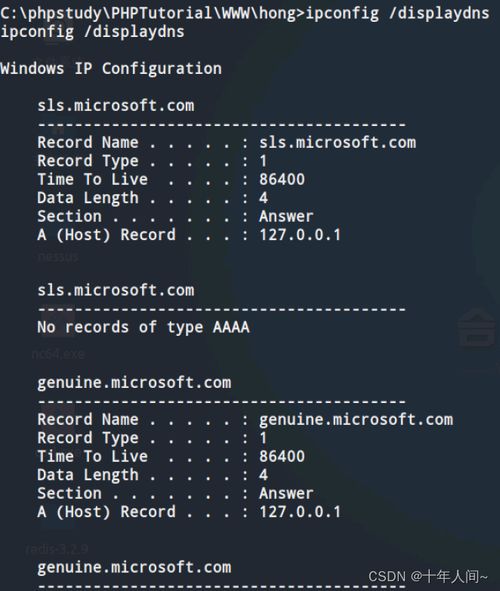Click the echoed ipconfig /displaydns line below the prompt
Viewport: 500px width, 591px height.
92,32
